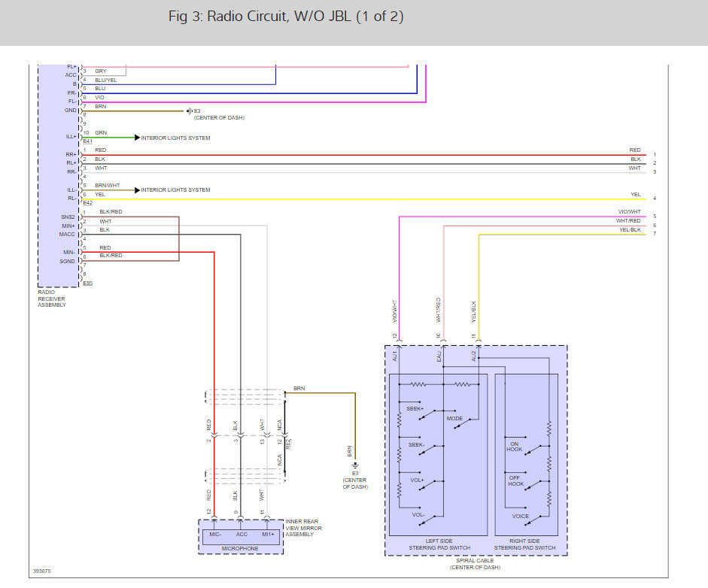
Task: Click the 'MICROPHONE' label
Action: [240, 549]
